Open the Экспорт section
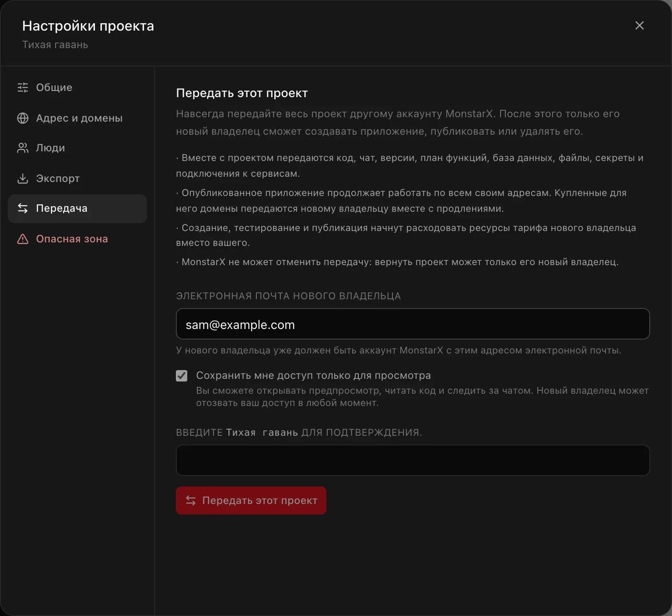 77,178
